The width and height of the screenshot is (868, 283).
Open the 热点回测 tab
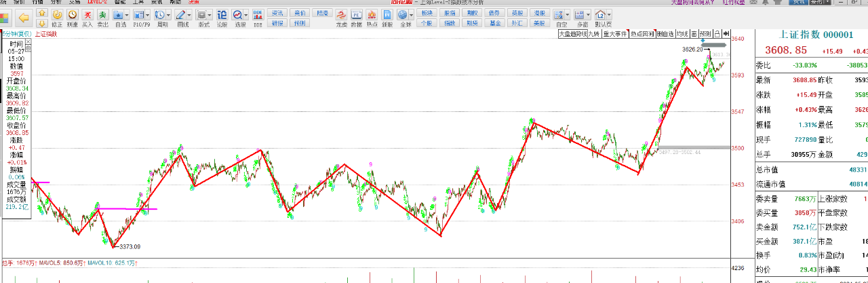[x=642, y=33]
